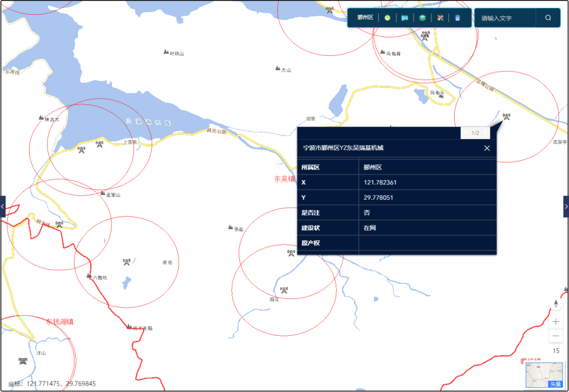Zoom in with the plus button
The height and width of the screenshot is (392, 569).
point(556,321)
